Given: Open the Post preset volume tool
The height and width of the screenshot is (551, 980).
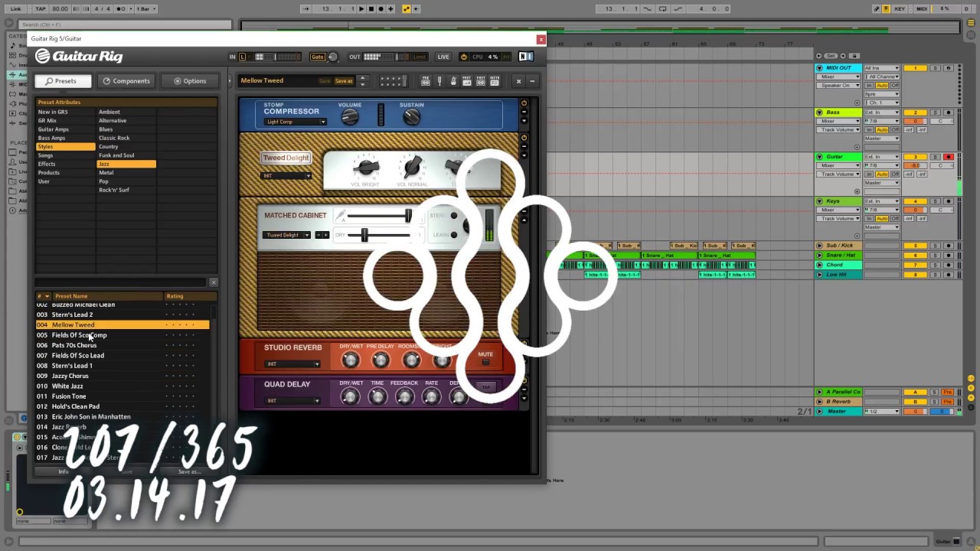Looking at the screenshot, I should click(467, 80).
